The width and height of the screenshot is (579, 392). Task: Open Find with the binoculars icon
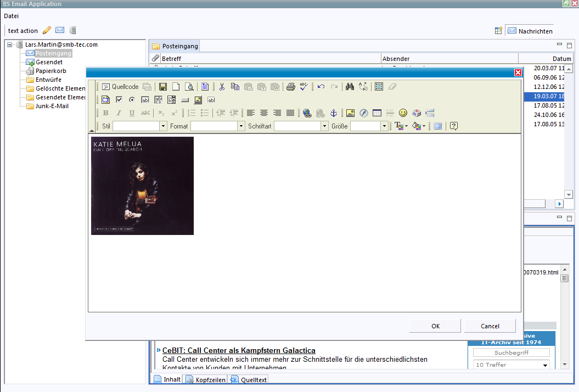point(350,87)
